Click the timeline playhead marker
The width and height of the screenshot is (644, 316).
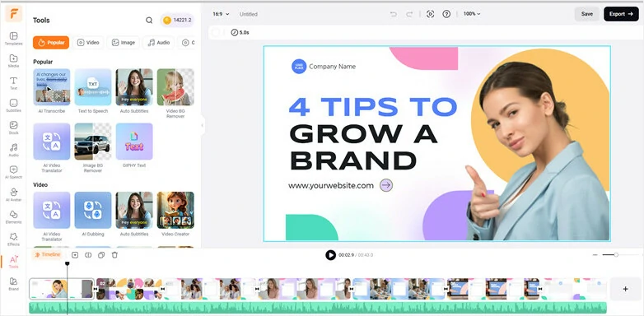coord(68,264)
